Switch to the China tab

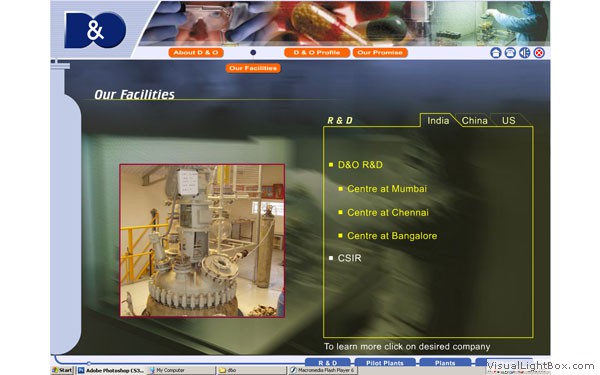pos(474,121)
